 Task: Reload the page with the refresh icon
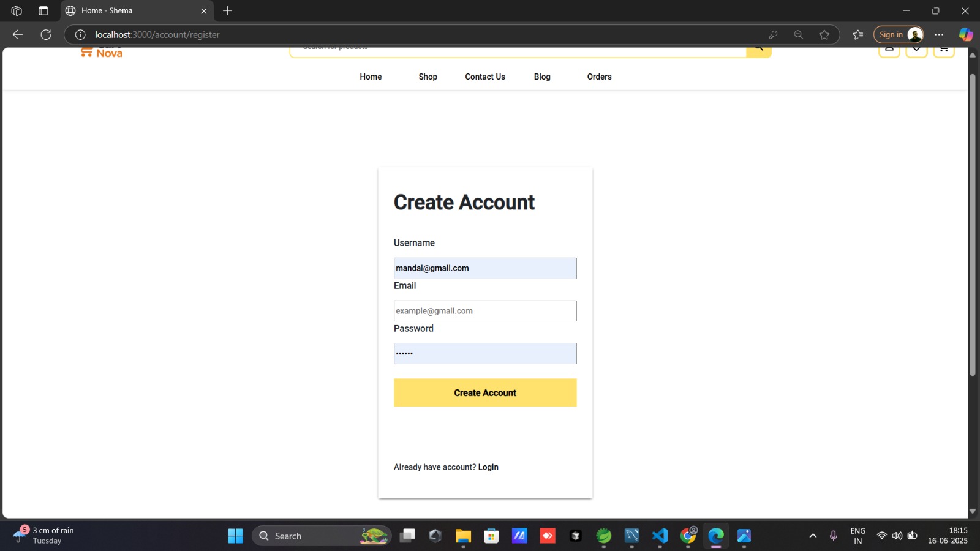[x=46, y=34]
